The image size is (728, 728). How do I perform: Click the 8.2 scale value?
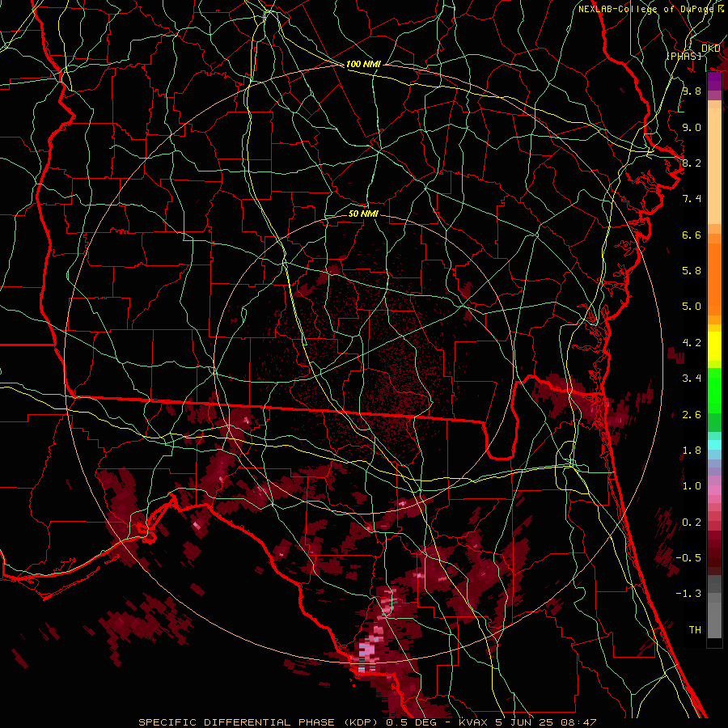[692, 163]
